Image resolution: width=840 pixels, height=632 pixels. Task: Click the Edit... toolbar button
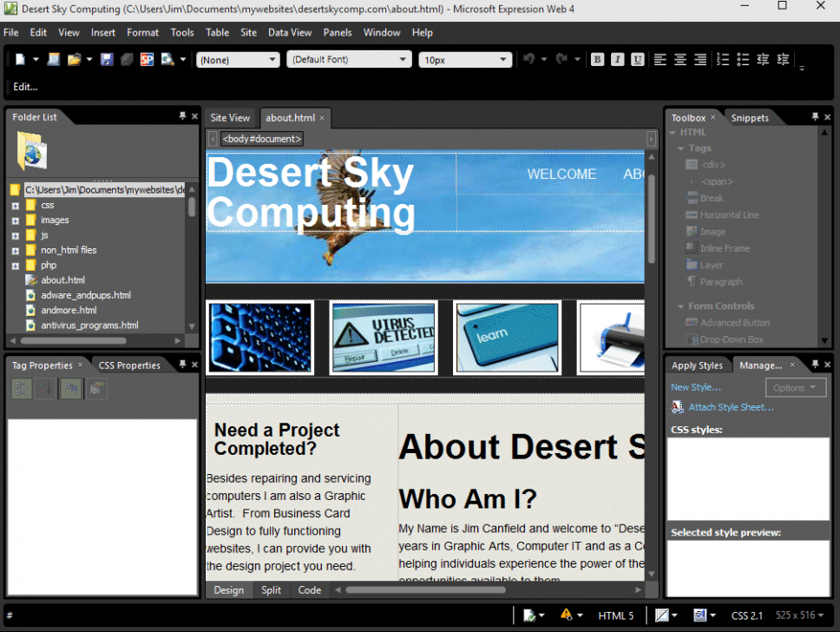coord(26,87)
